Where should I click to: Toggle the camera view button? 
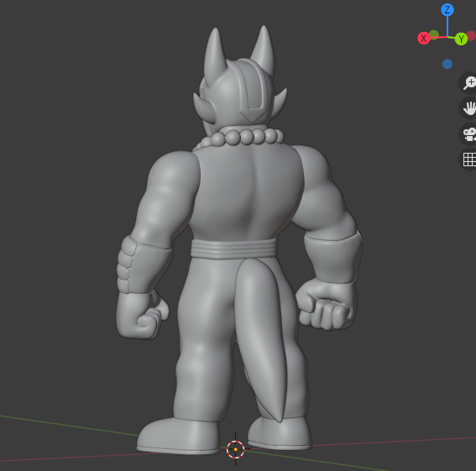(x=469, y=134)
